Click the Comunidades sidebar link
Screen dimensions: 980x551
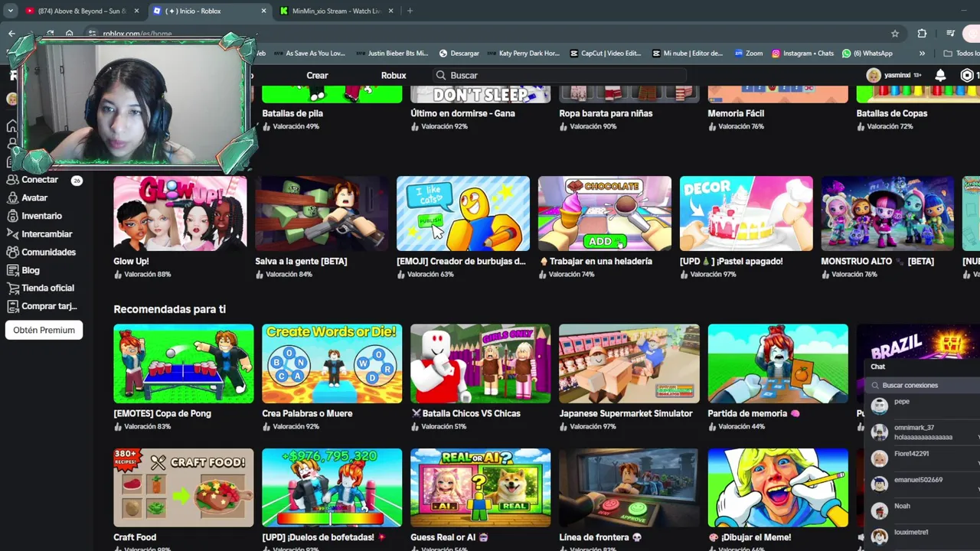click(48, 252)
